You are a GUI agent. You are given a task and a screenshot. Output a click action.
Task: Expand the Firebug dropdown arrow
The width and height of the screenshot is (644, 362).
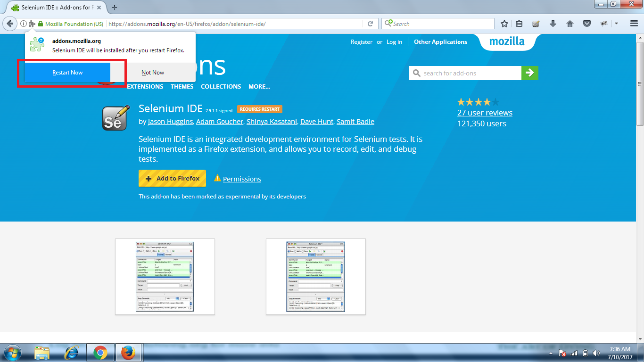[x=616, y=24]
